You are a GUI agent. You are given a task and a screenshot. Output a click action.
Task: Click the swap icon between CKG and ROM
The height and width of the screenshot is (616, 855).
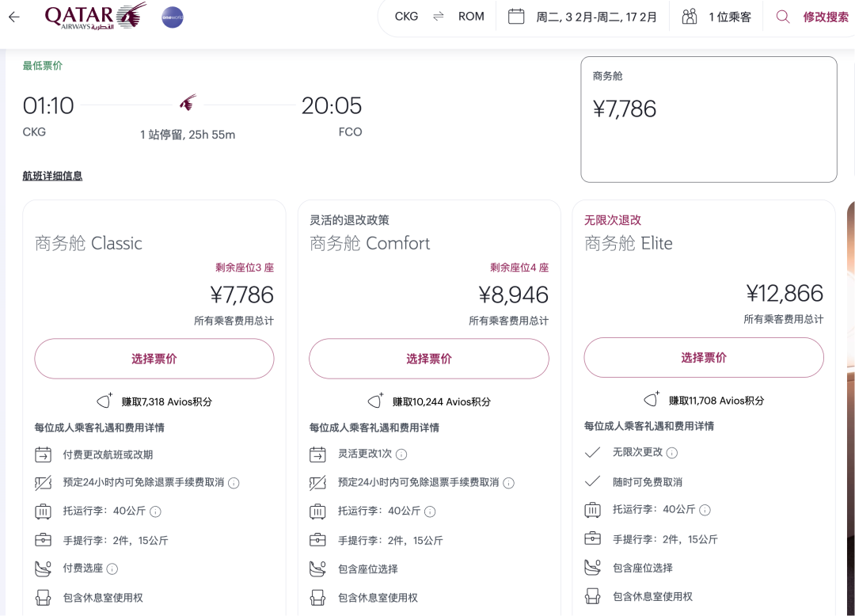point(439,16)
